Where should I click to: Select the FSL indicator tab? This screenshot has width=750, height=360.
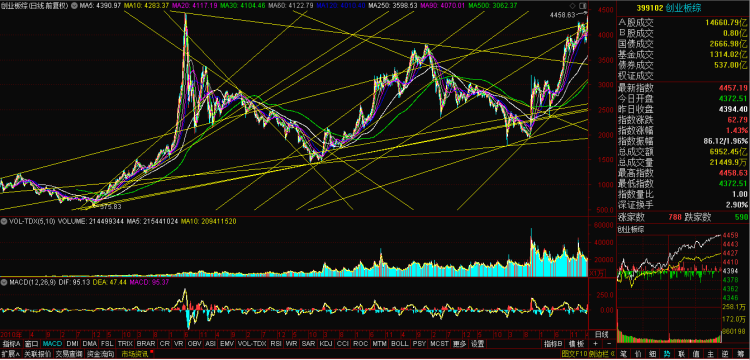tap(107, 344)
